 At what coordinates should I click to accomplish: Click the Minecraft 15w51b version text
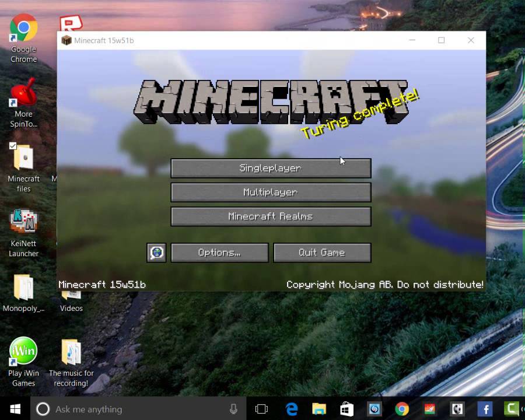tap(101, 285)
